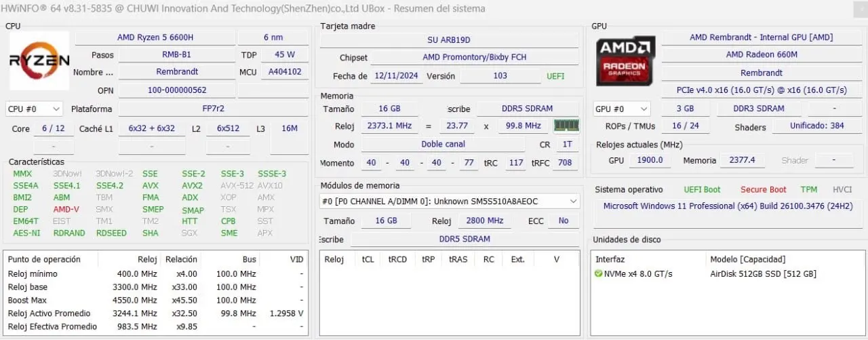
Task: Click the red AMD-V feature flag
Action: pos(66,210)
